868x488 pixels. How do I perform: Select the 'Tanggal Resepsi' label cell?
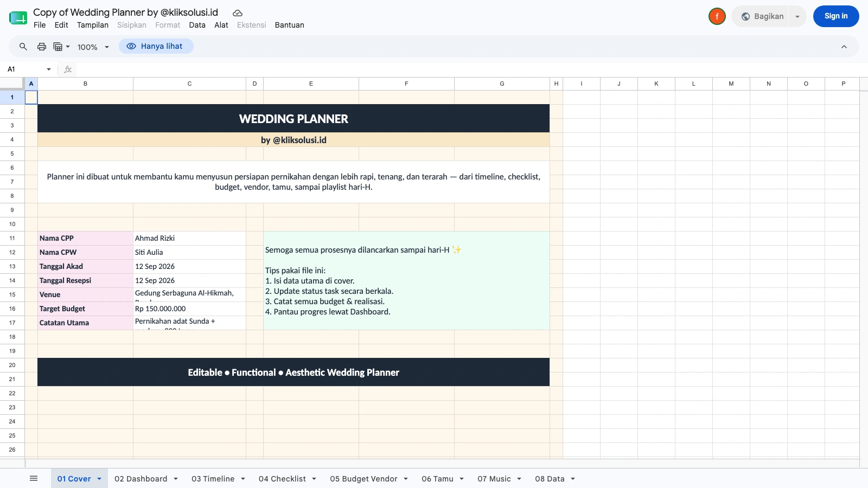click(86, 280)
